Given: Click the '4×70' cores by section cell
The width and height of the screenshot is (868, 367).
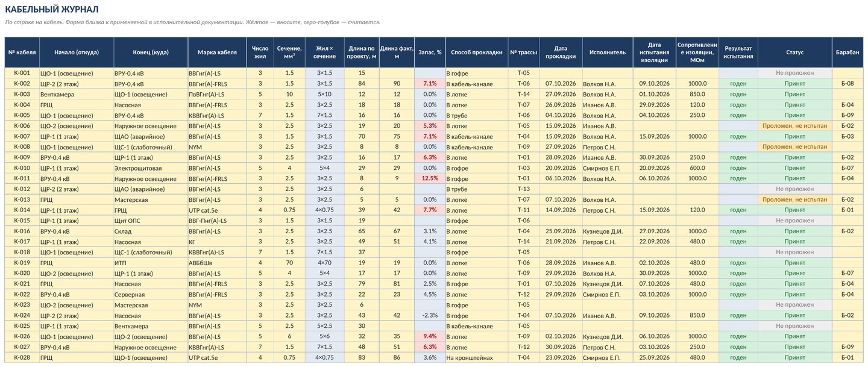Looking at the screenshot, I should pyautogui.click(x=324, y=263).
